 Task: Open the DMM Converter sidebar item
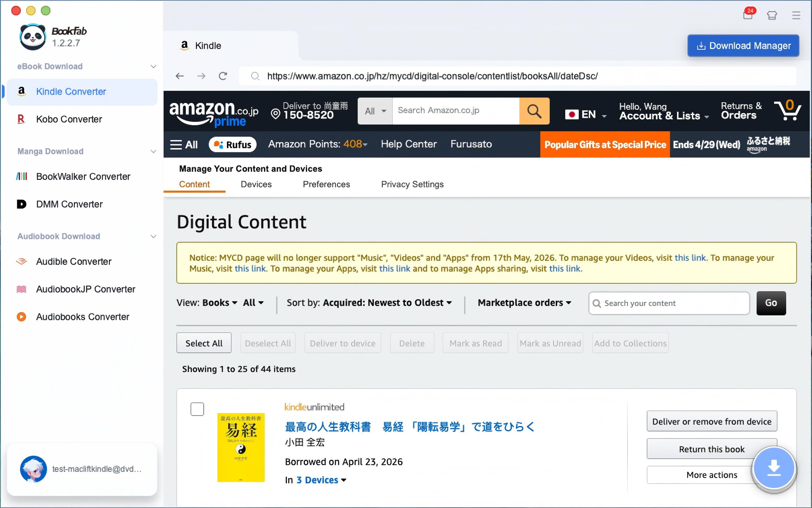[82, 204]
